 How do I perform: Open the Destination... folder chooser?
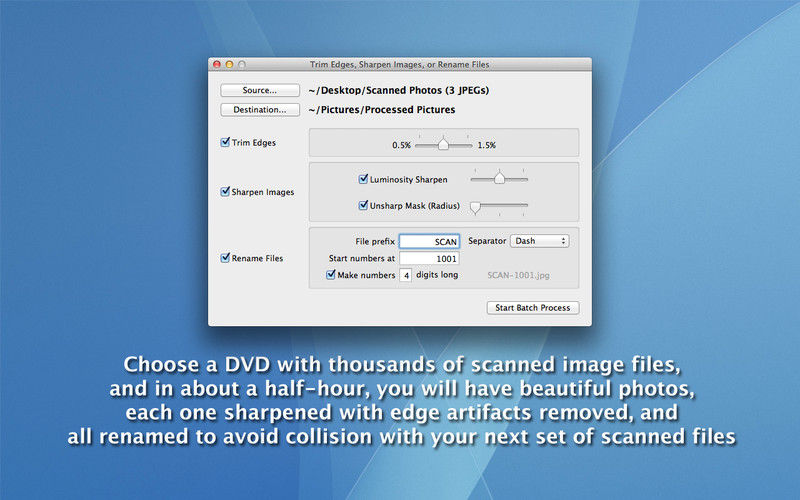260,110
